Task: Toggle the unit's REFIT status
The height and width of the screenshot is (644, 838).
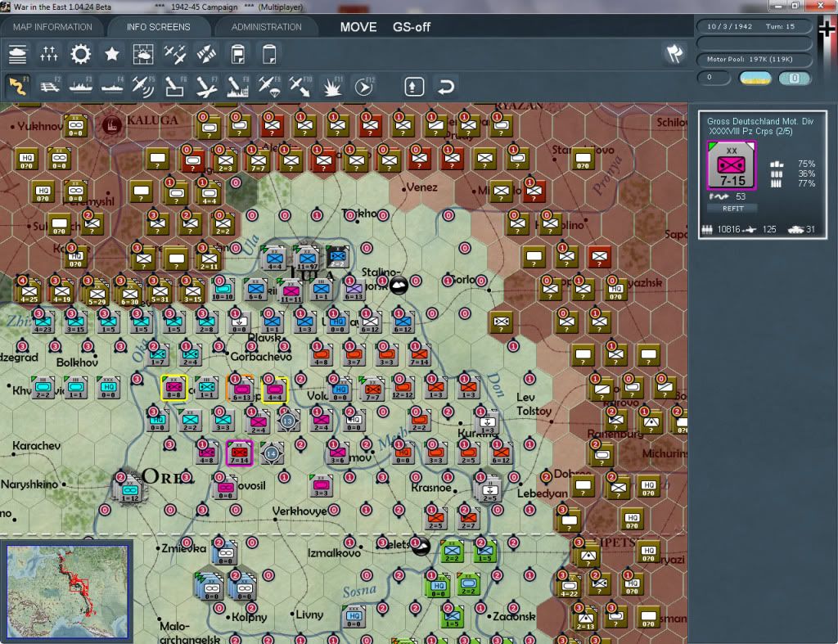Action: click(732, 209)
